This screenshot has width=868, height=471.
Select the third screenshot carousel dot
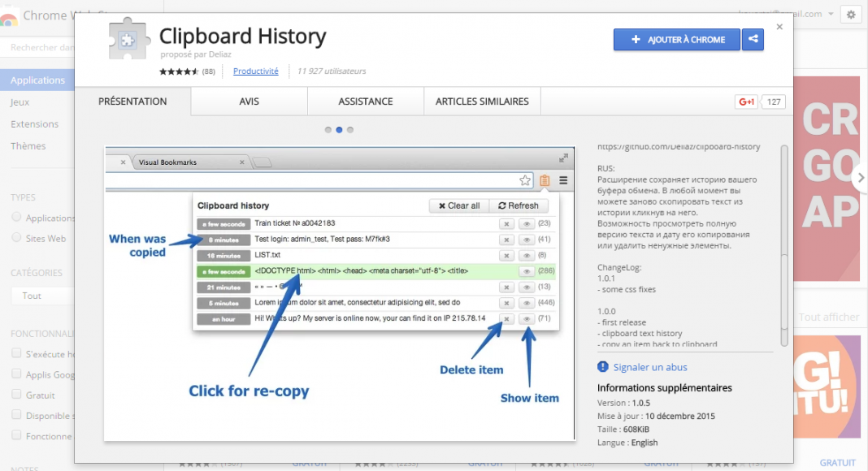349,130
